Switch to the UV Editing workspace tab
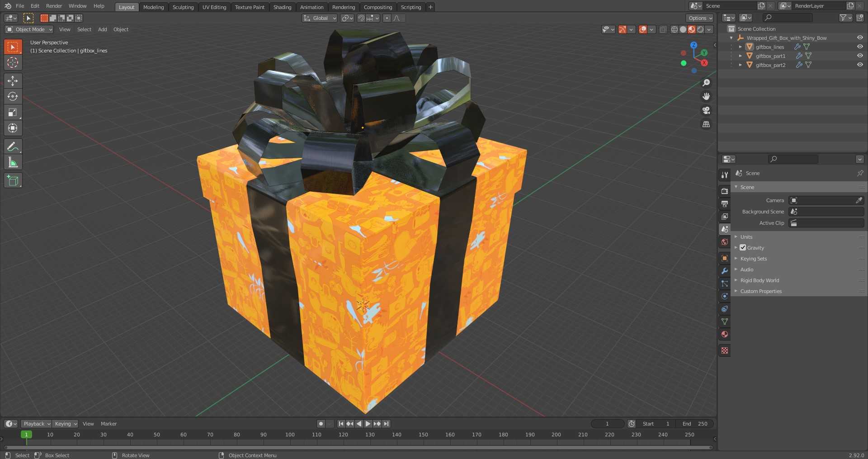 coord(214,7)
